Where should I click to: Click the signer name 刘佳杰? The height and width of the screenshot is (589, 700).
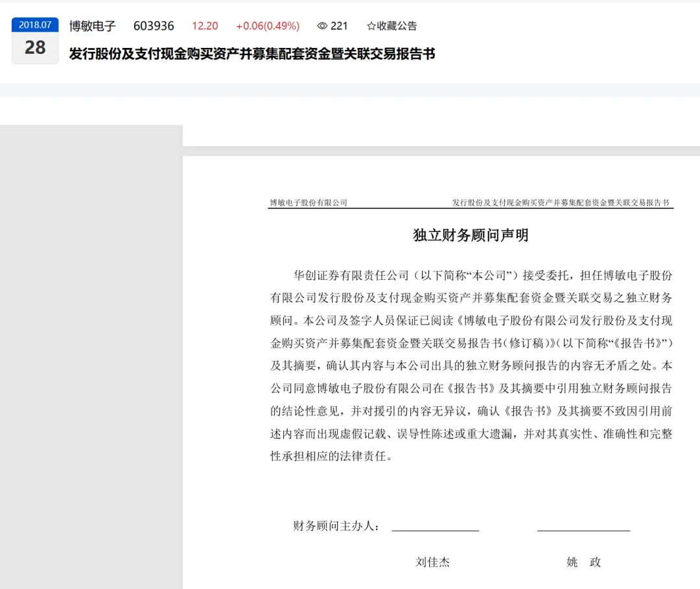(432, 562)
